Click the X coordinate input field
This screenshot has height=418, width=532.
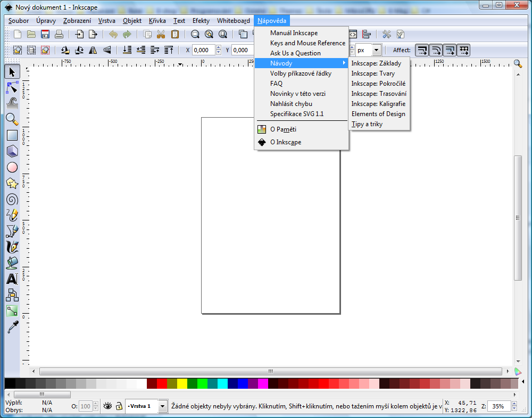click(204, 50)
